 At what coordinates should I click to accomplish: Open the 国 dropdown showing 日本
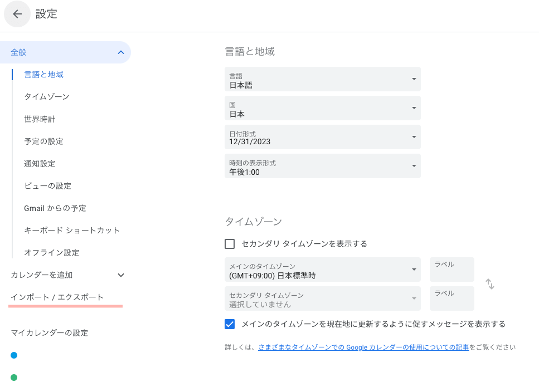click(322, 108)
